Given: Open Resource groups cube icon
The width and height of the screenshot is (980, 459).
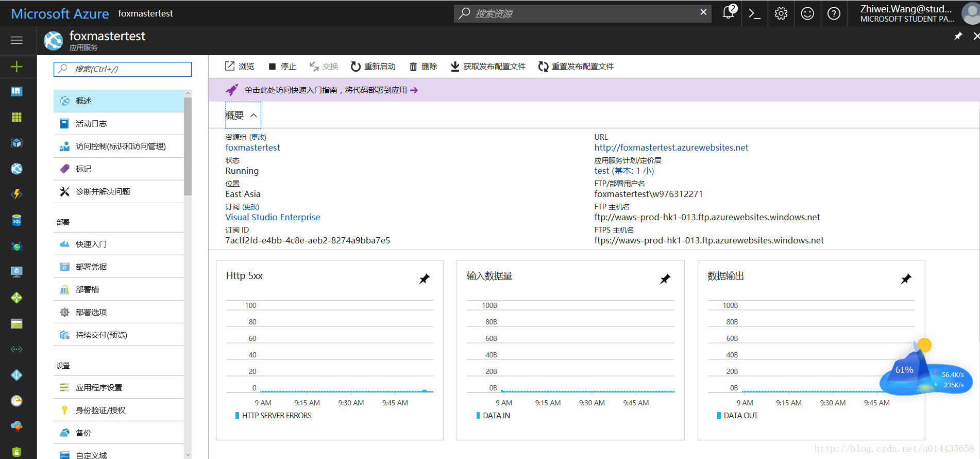Looking at the screenshot, I should [x=16, y=143].
